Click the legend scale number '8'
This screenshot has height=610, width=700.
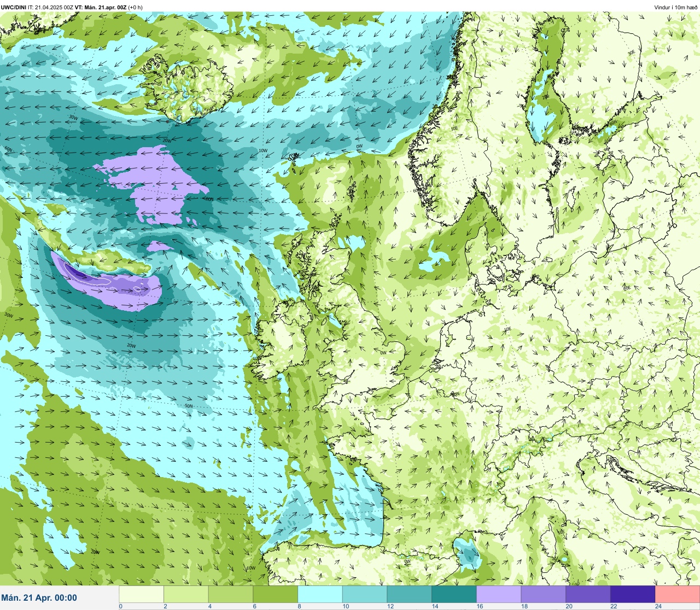click(299, 606)
